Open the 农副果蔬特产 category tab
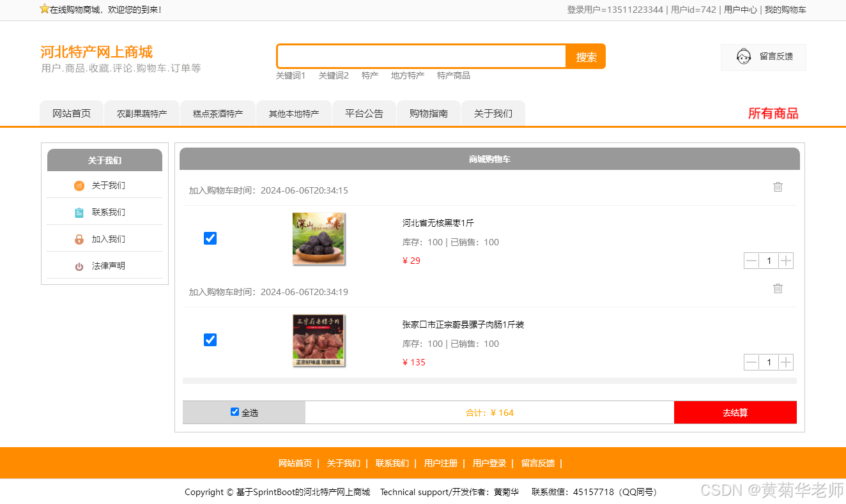 (142, 114)
